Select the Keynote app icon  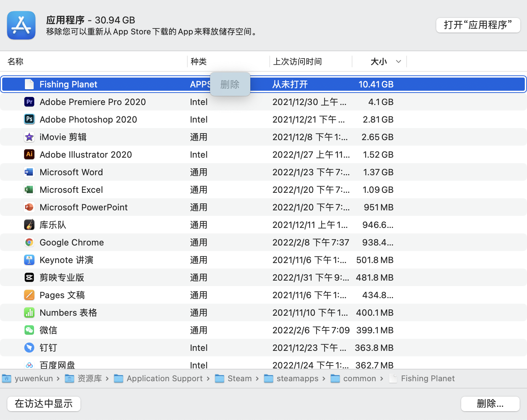tap(29, 260)
